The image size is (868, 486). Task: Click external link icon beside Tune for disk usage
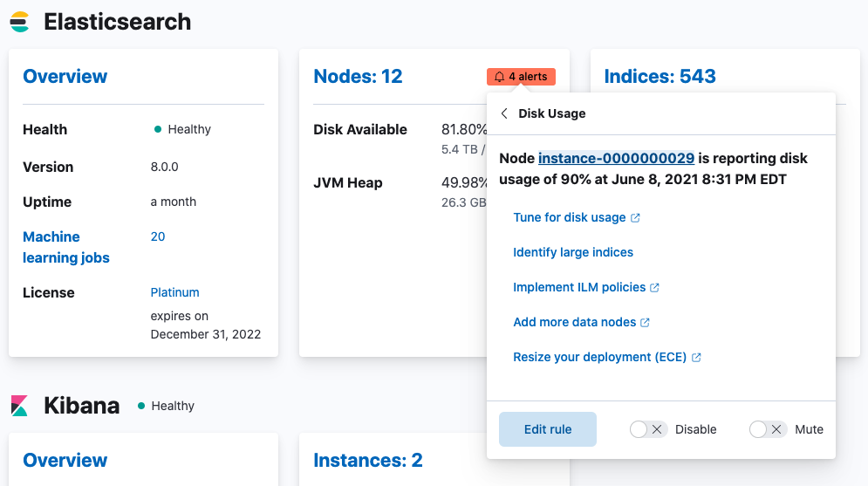coord(635,218)
